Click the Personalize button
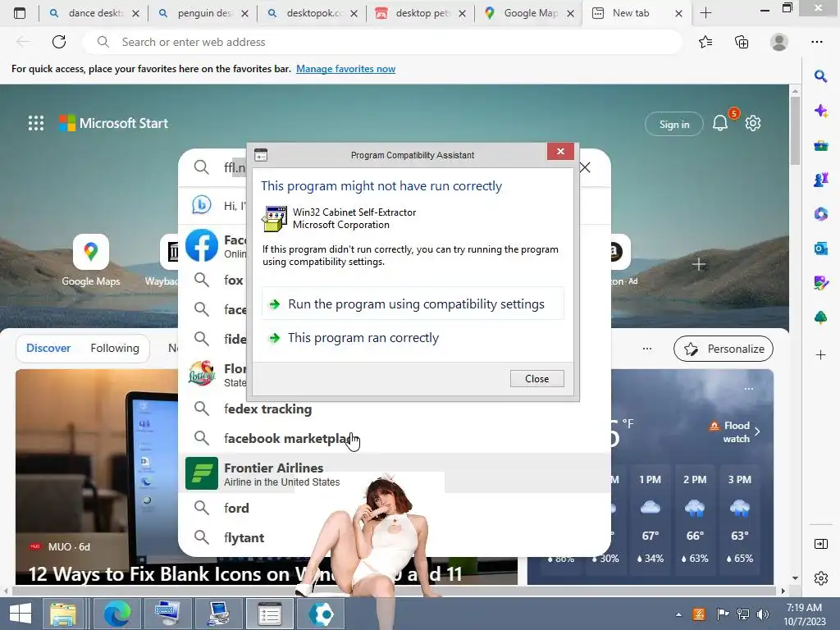Image resolution: width=840 pixels, height=630 pixels. click(724, 349)
